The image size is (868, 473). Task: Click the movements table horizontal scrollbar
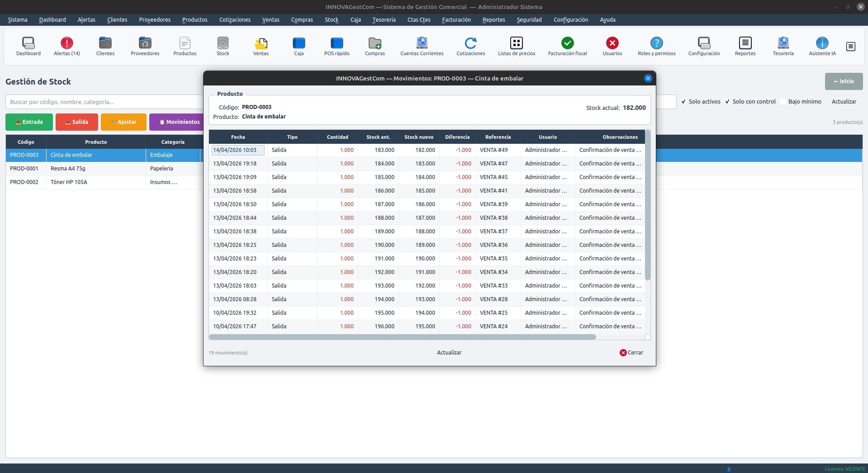click(x=402, y=337)
